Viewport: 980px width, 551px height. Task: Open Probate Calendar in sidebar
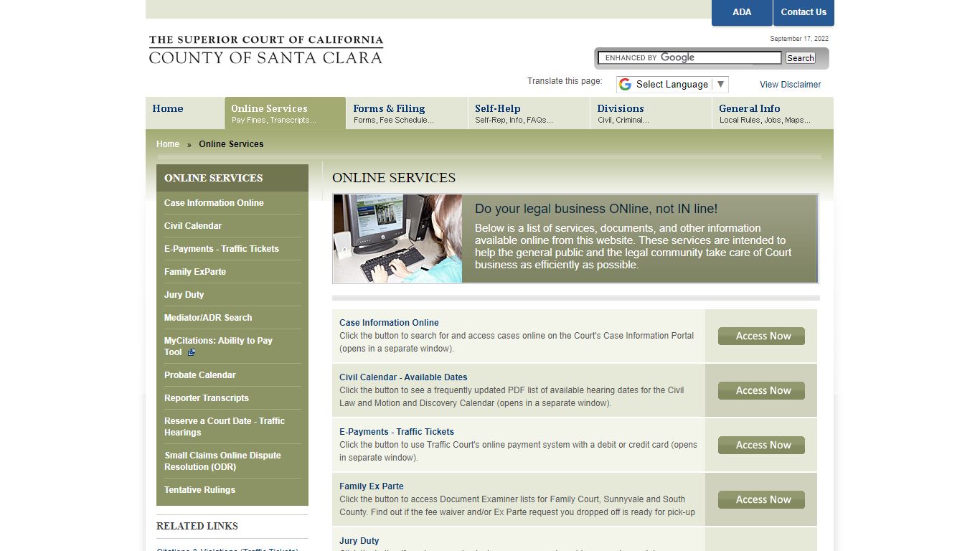tap(200, 375)
